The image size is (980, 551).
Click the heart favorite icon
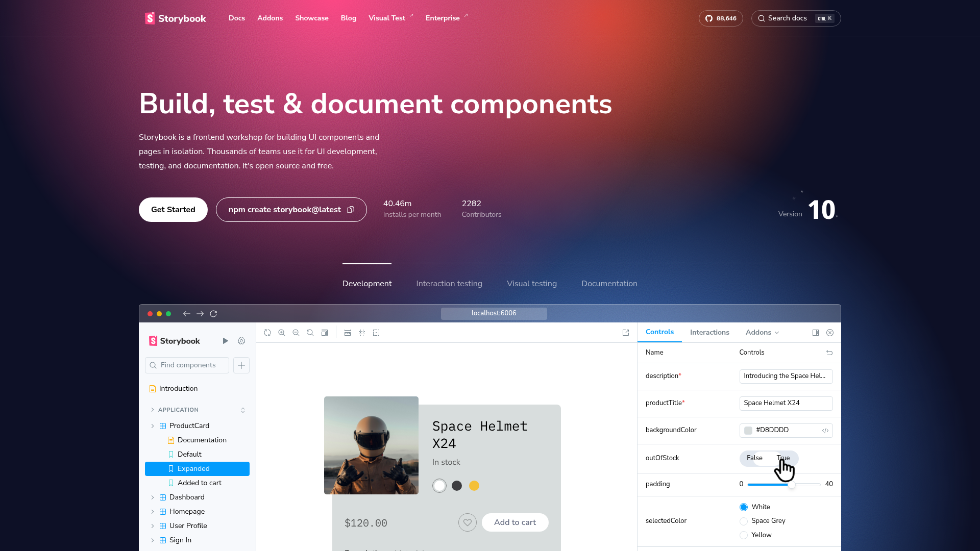pyautogui.click(x=468, y=522)
